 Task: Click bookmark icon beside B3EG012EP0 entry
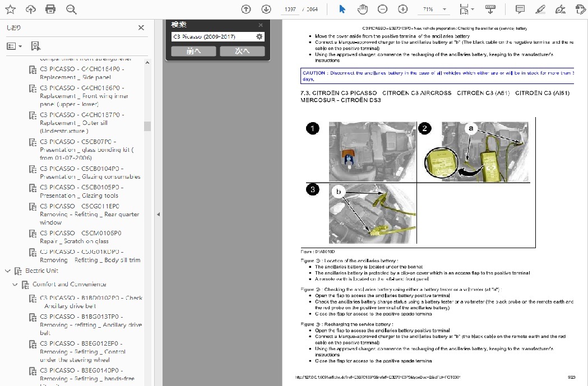(33, 344)
